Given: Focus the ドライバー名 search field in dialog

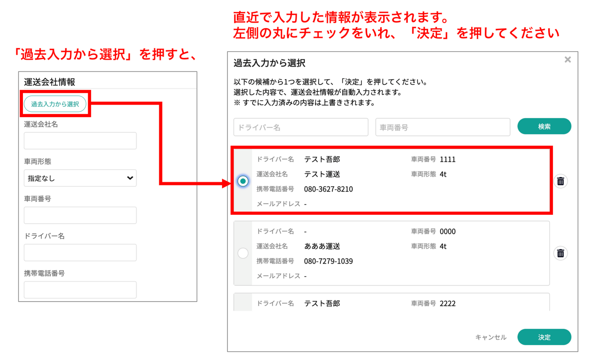Looking at the screenshot, I should (301, 127).
